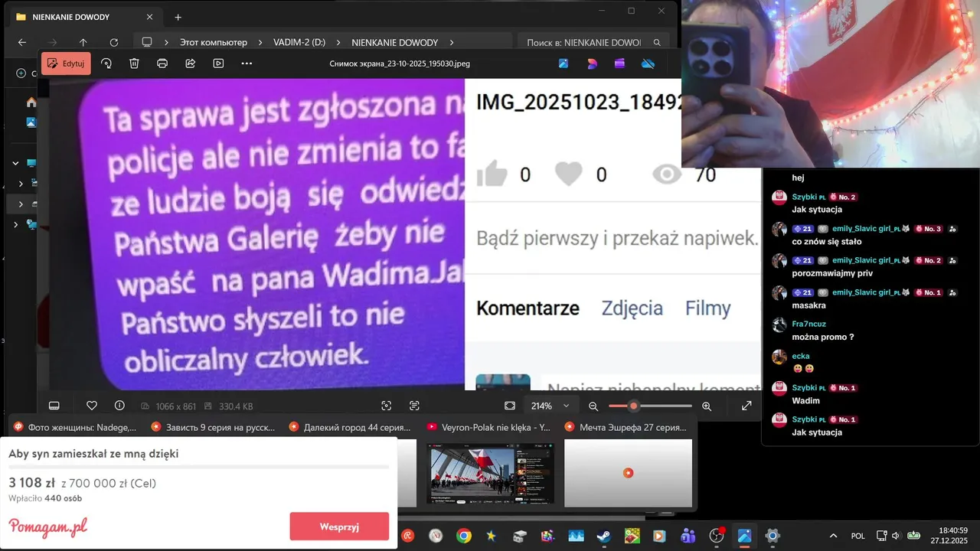
Task: Click the Explorer search field
Action: [593, 42]
